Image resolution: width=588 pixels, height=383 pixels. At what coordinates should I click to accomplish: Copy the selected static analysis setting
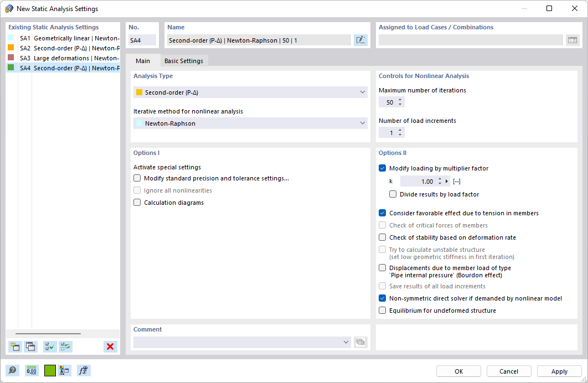pos(31,346)
